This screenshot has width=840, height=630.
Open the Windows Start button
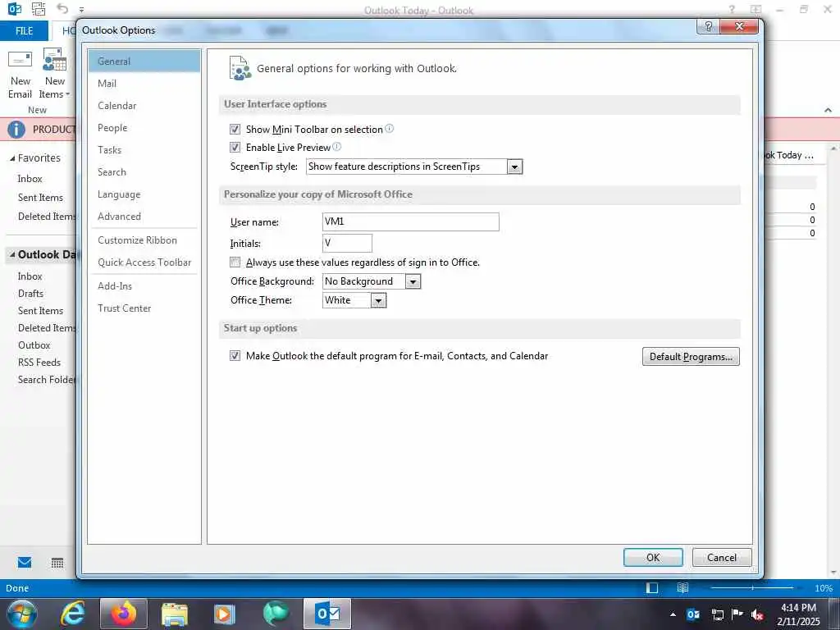[22, 614]
